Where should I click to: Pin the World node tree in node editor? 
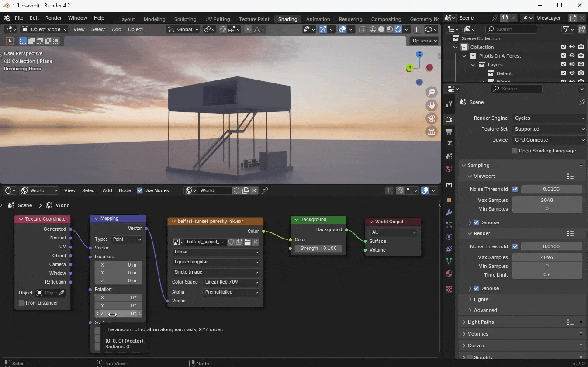(x=265, y=190)
